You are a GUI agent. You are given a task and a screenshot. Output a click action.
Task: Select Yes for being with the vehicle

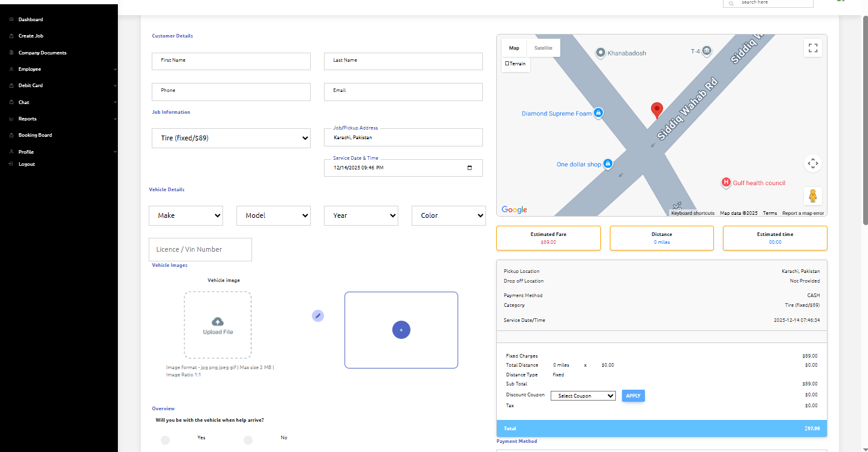165,440
